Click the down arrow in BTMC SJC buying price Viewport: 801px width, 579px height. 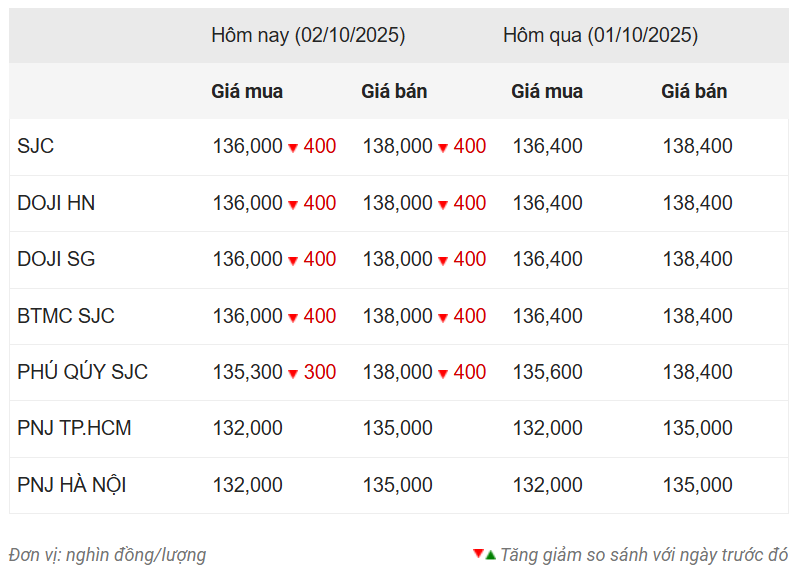[293, 318]
